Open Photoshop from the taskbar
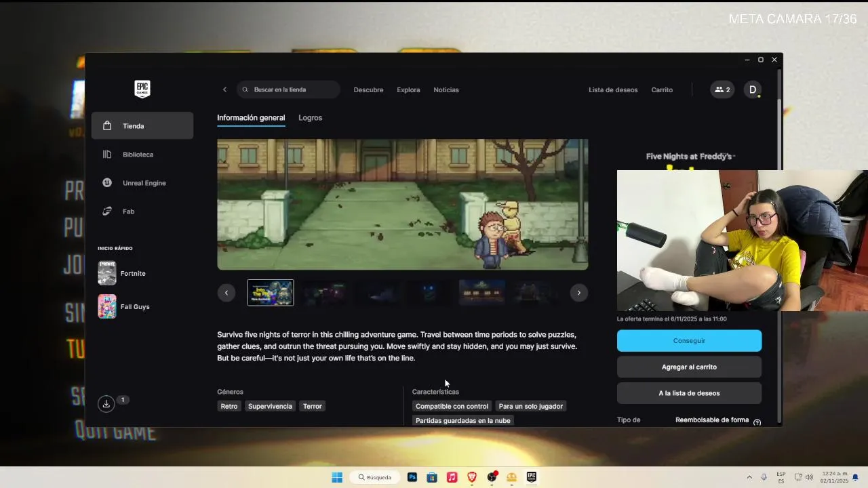The image size is (868, 488). click(x=412, y=477)
